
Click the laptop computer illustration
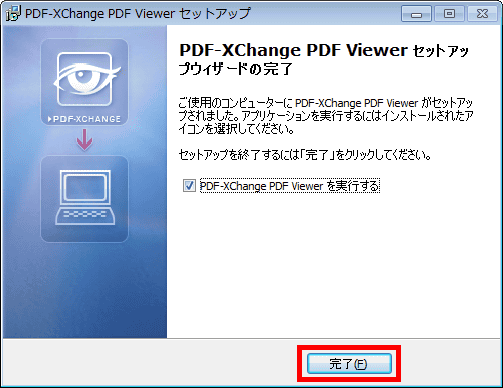pyautogui.click(x=85, y=199)
